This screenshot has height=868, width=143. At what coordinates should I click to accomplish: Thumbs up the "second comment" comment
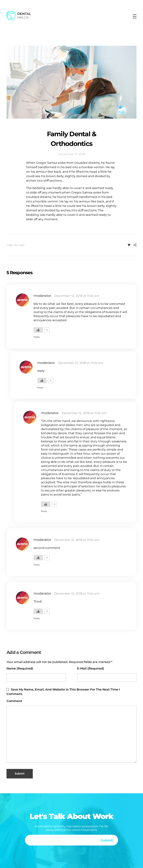[38, 558]
